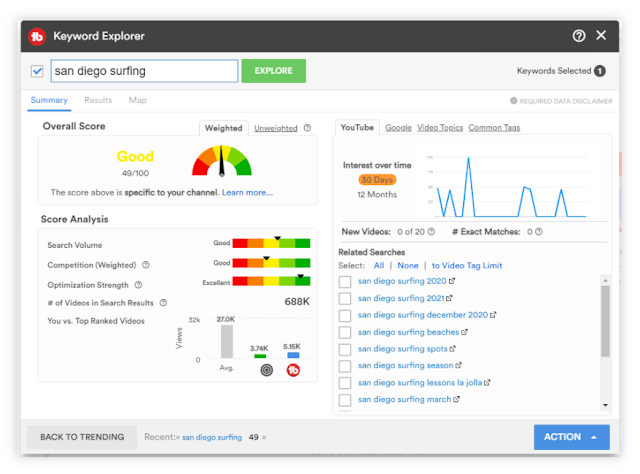Check san diego surfing beaches checkbox
Image resolution: width=640 pixels, height=474 pixels.
pyautogui.click(x=345, y=332)
